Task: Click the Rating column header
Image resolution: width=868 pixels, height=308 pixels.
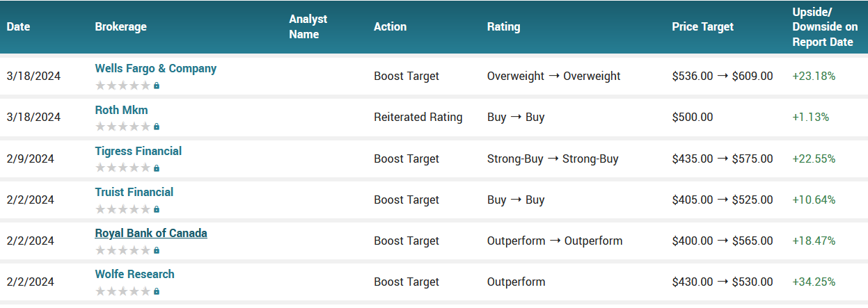Action: tap(503, 27)
